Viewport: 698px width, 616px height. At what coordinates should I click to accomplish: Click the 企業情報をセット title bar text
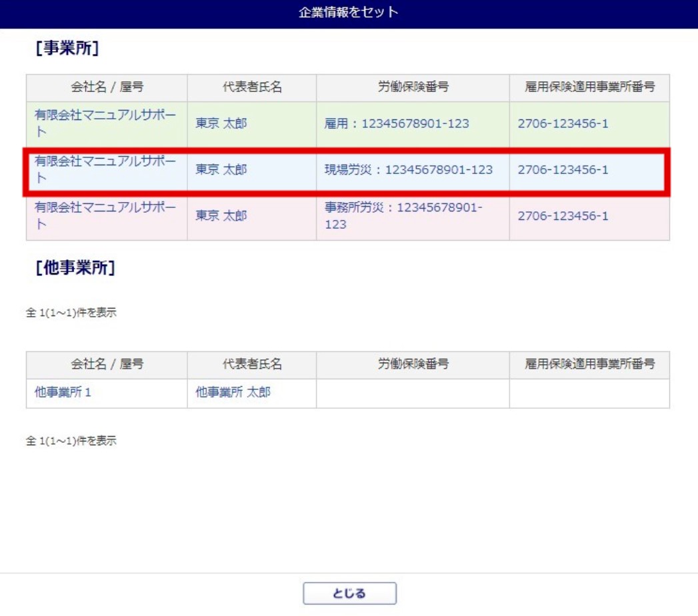click(x=349, y=12)
